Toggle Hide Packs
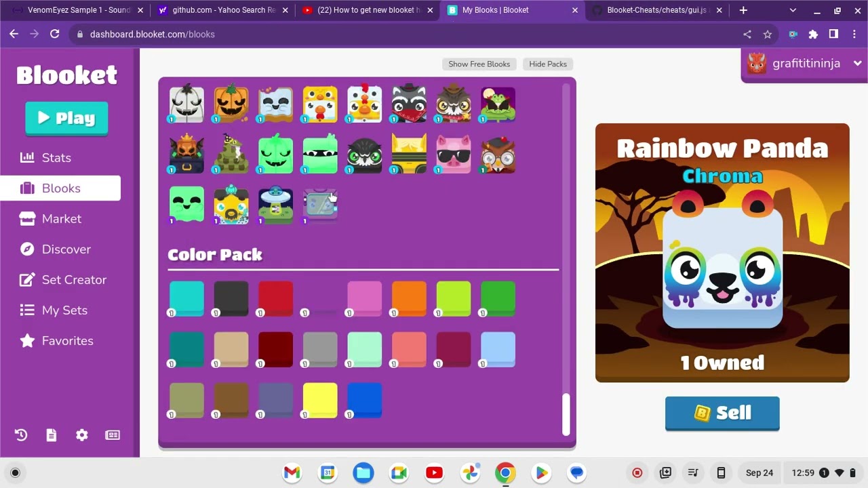Screen dimensions: 868x488 point(548,64)
